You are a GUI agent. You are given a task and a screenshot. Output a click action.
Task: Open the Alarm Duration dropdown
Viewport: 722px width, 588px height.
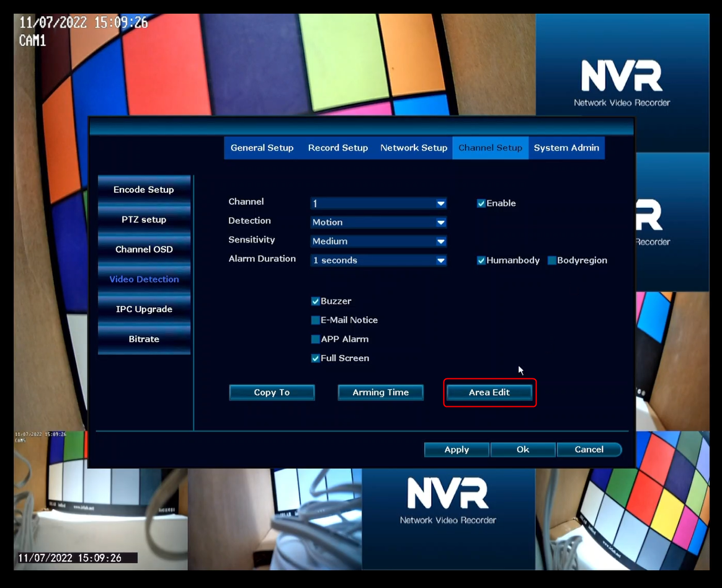[x=378, y=261]
